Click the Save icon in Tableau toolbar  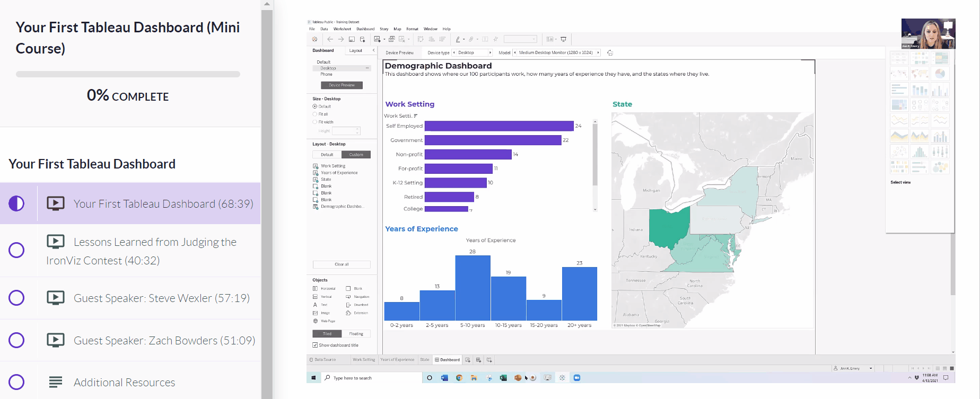coord(352,39)
